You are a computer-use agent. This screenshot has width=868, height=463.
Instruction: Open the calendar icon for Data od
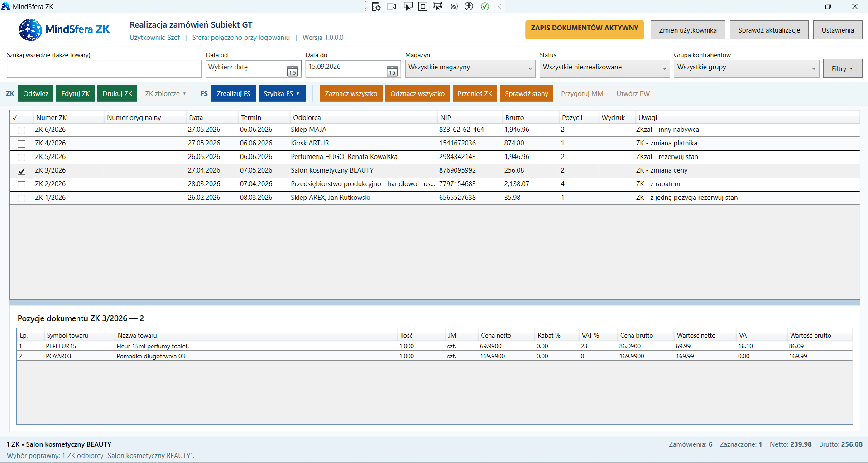click(293, 71)
